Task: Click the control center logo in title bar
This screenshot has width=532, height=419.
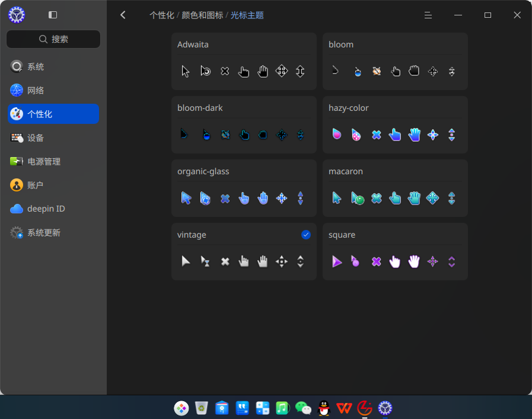Action: [17, 15]
